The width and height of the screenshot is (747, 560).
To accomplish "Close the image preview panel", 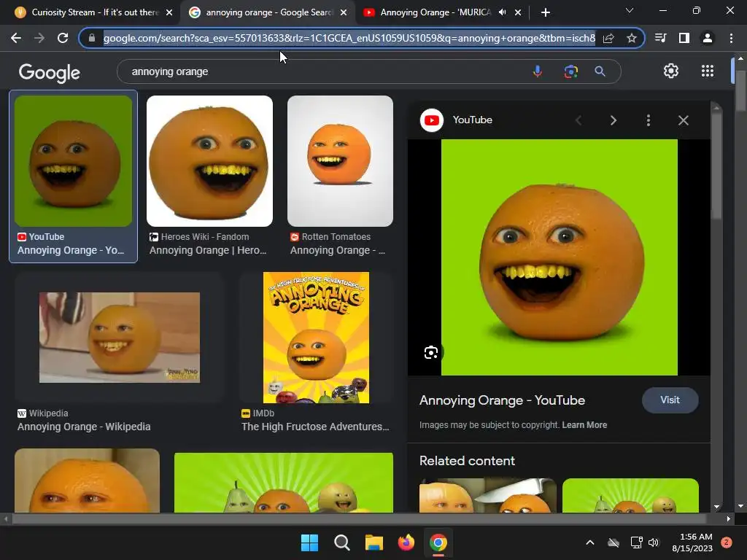I will tap(683, 120).
